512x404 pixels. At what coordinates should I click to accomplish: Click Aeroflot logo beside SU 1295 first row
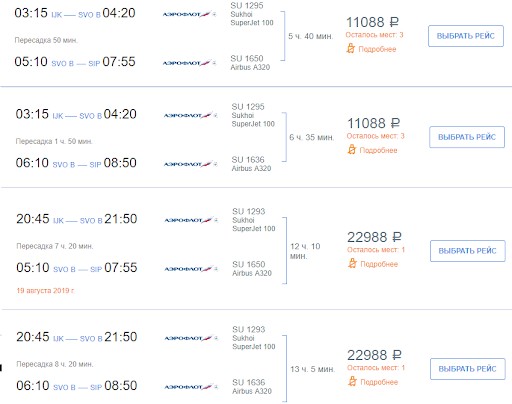(189, 14)
